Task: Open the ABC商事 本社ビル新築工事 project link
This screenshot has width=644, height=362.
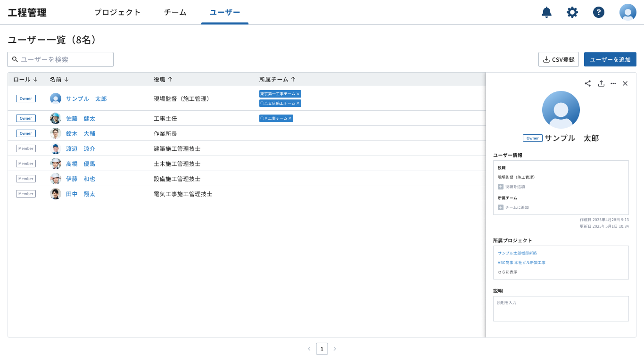Action: click(522, 263)
